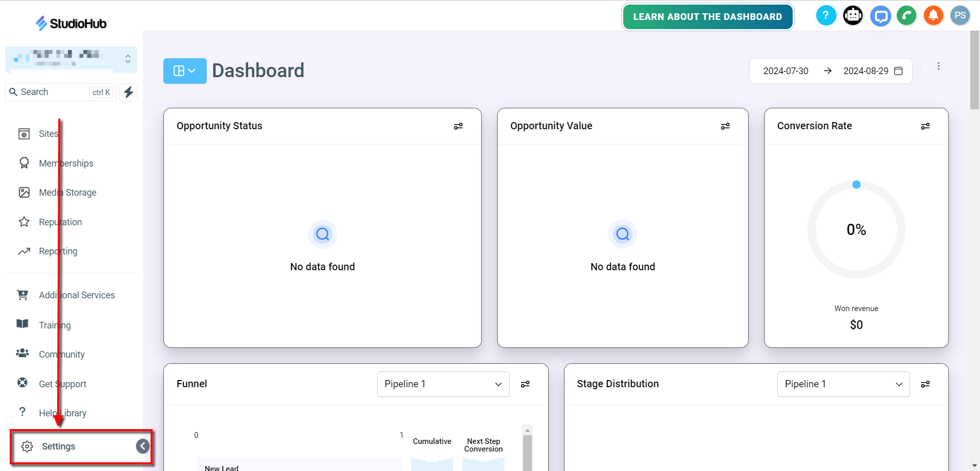The height and width of the screenshot is (471, 980).
Task: Click Learn About The Dashboard button
Action: (707, 17)
